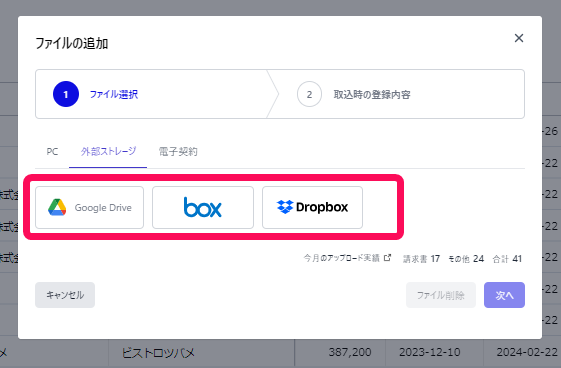Close the ファイルの追加 dialog
Screen dimensions: 561x368
[x=519, y=38]
